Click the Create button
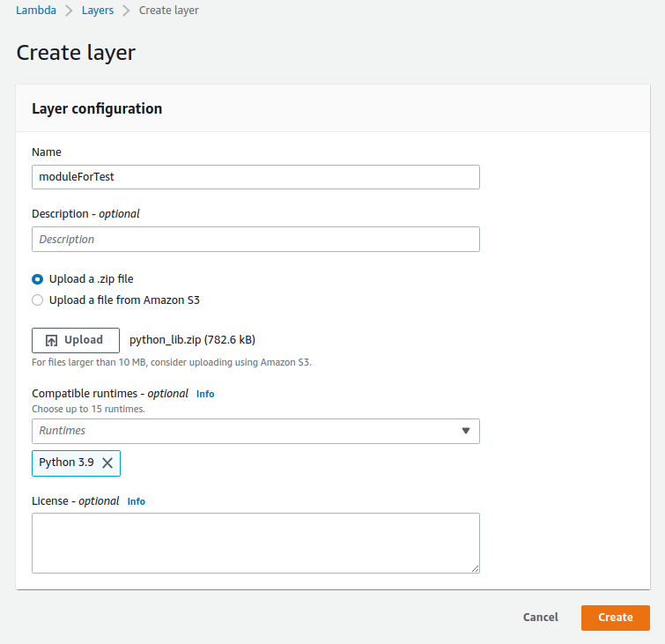 tap(616, 618)
